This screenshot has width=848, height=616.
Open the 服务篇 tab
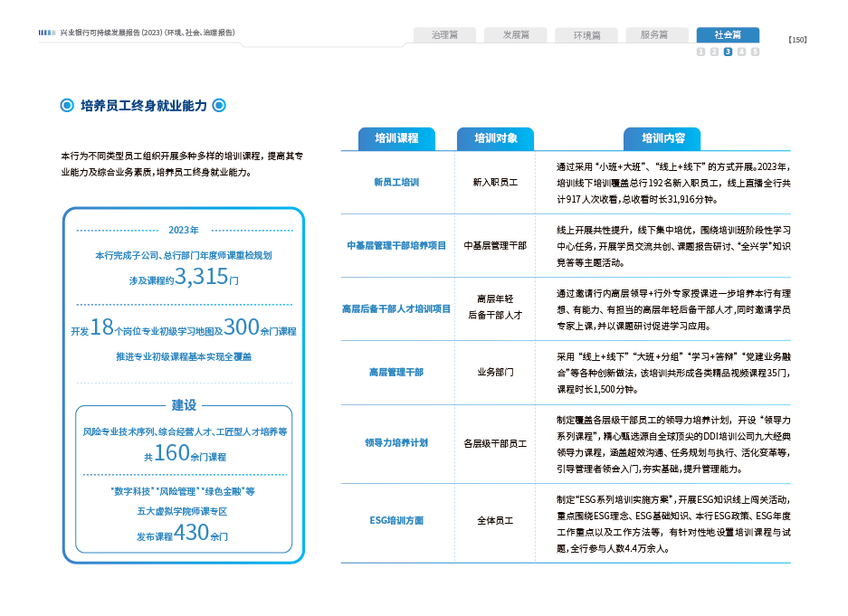click(x=654, y=35)
